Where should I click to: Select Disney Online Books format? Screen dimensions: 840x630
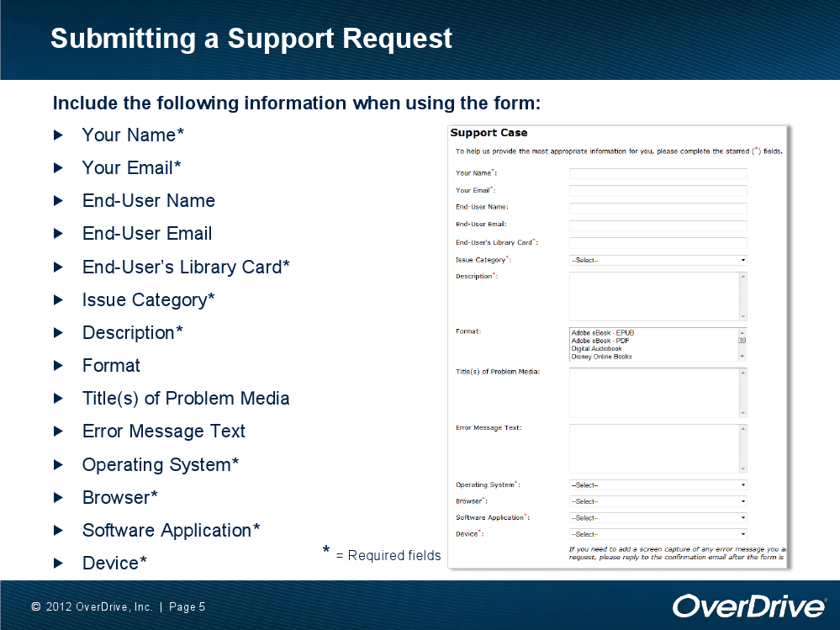point(601,357)
